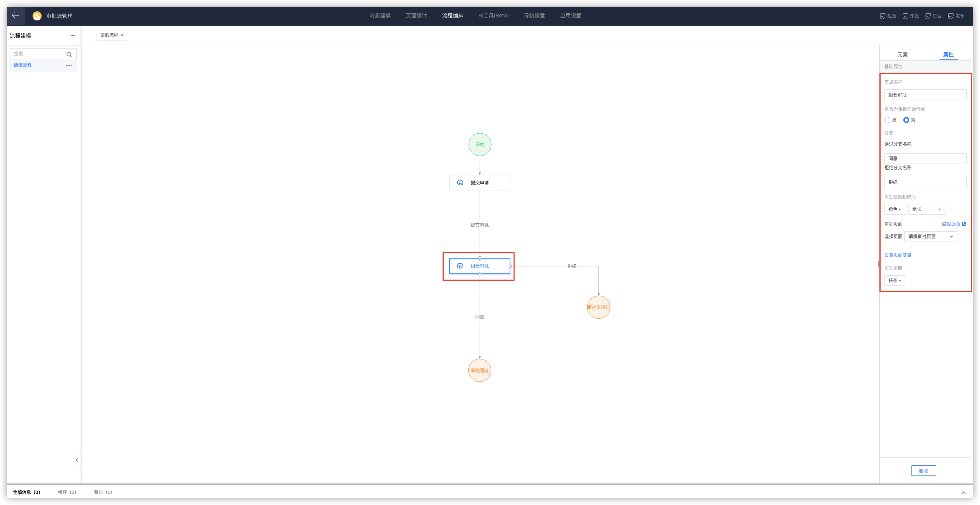This screenshot has height=505, width=980.
Task: Expand the bottom message panel chevron
Action: [963, 493]
